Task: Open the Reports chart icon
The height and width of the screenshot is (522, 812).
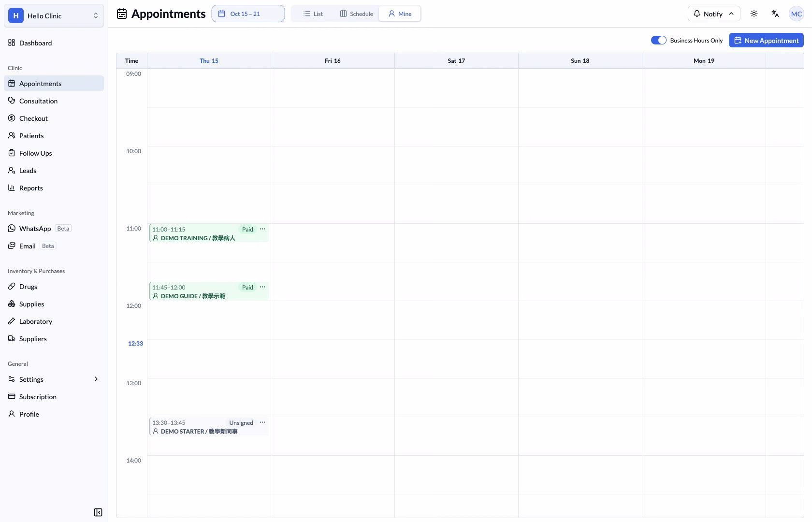Action: point(12,188)
